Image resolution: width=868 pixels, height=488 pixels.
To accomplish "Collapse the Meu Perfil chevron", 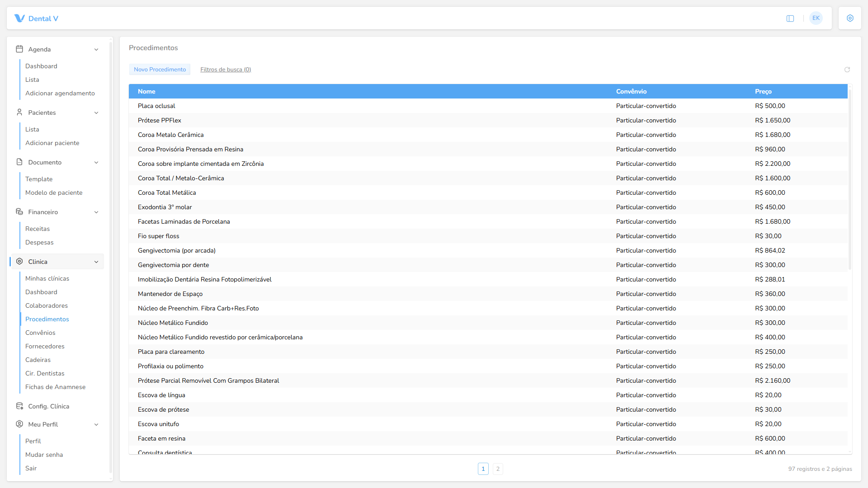I will click(96, 424).
